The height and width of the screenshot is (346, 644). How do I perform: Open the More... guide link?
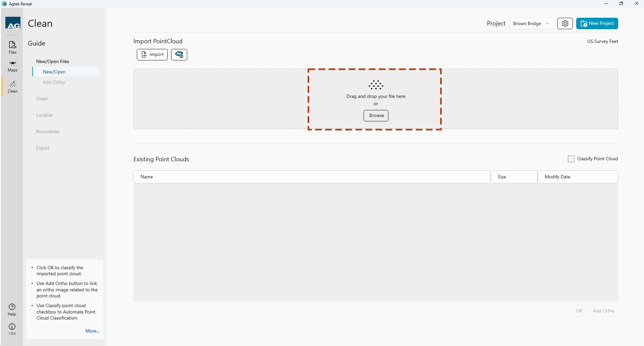(92, 331)
